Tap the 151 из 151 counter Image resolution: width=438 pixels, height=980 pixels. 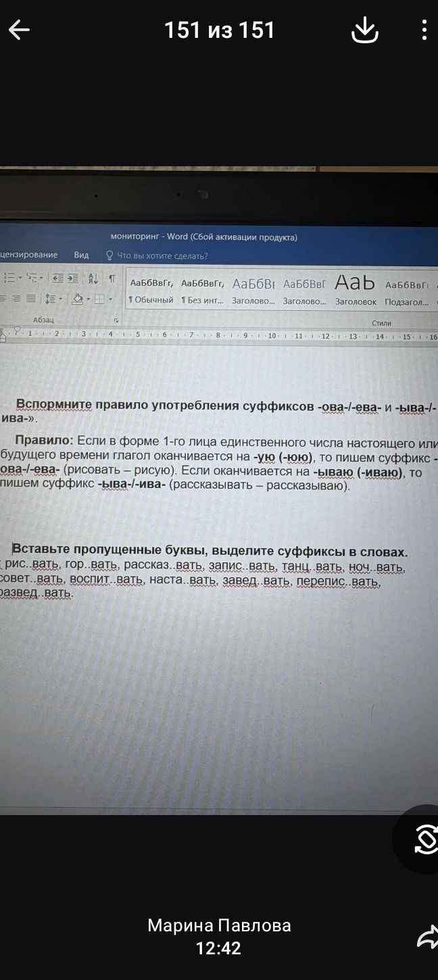(x=219, y=30)
